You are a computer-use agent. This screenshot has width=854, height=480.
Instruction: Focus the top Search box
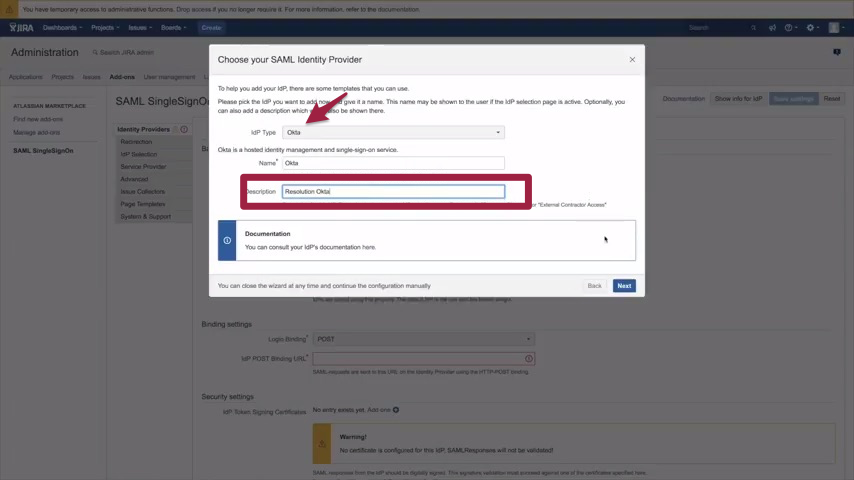pos(722,28)
